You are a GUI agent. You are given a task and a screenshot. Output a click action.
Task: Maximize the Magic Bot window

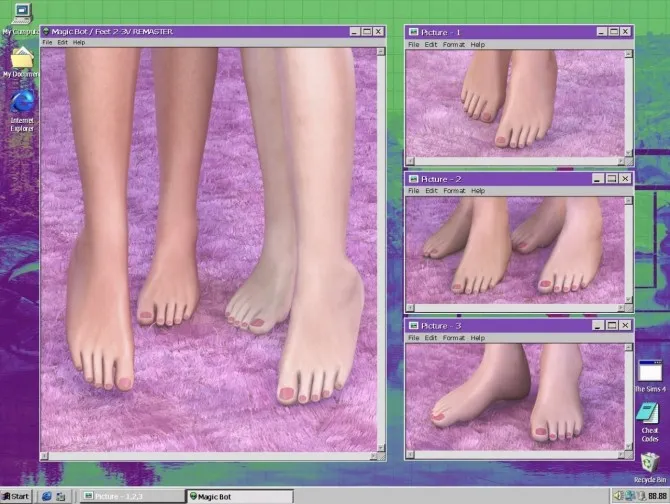[x=367, y=31]
